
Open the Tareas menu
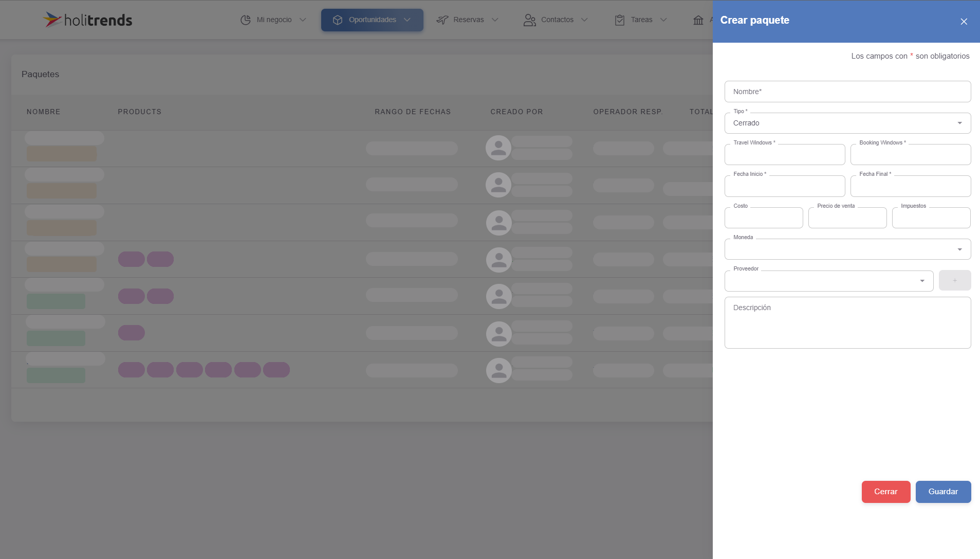641,20
